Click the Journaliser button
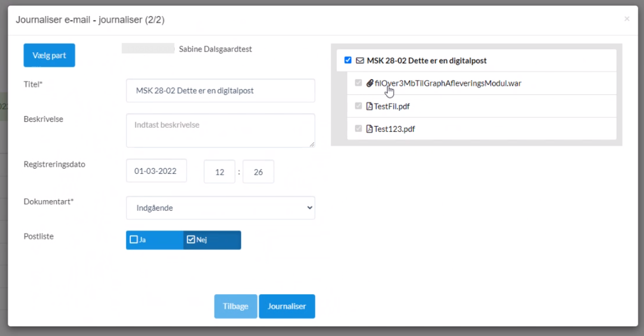The image size is (644, 336). (287, 307)
